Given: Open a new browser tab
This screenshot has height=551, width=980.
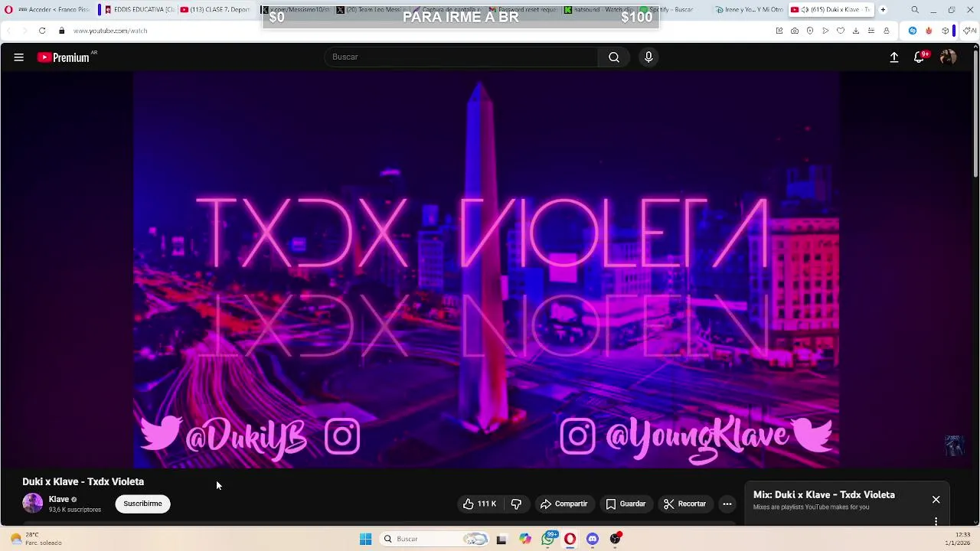Looking at the screenshot, I should [x=883, y=9].
